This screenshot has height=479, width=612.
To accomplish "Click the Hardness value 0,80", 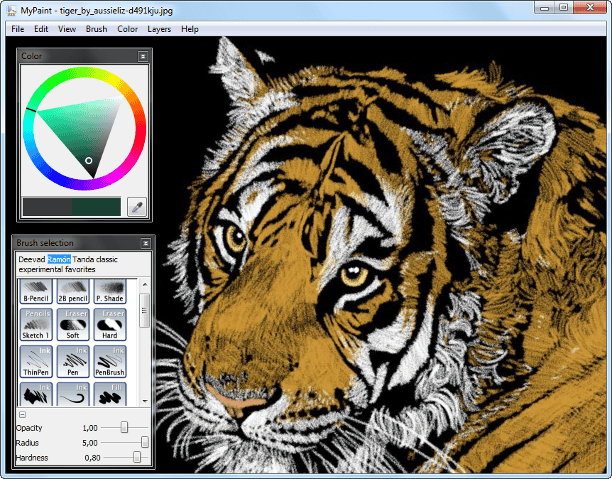I will 92,458.
